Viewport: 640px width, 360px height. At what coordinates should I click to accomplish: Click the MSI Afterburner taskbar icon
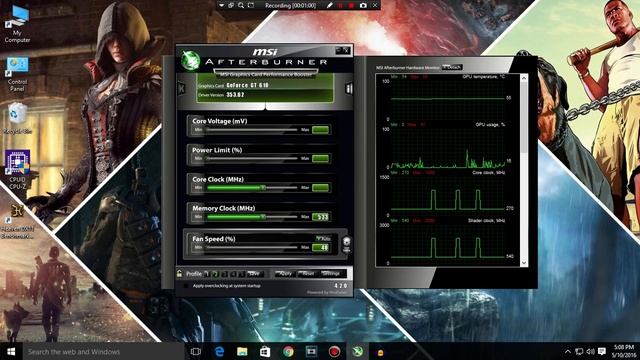click(x=358, y=351)
